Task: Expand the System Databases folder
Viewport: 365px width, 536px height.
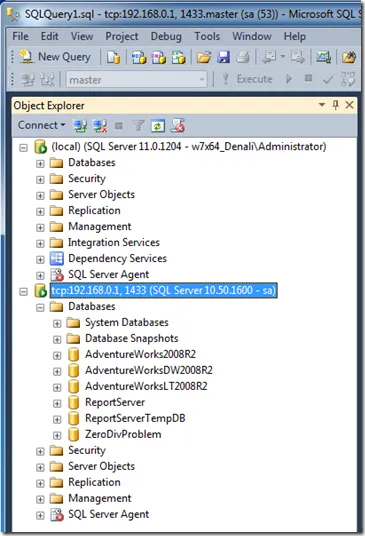Action: click(57, 323)
